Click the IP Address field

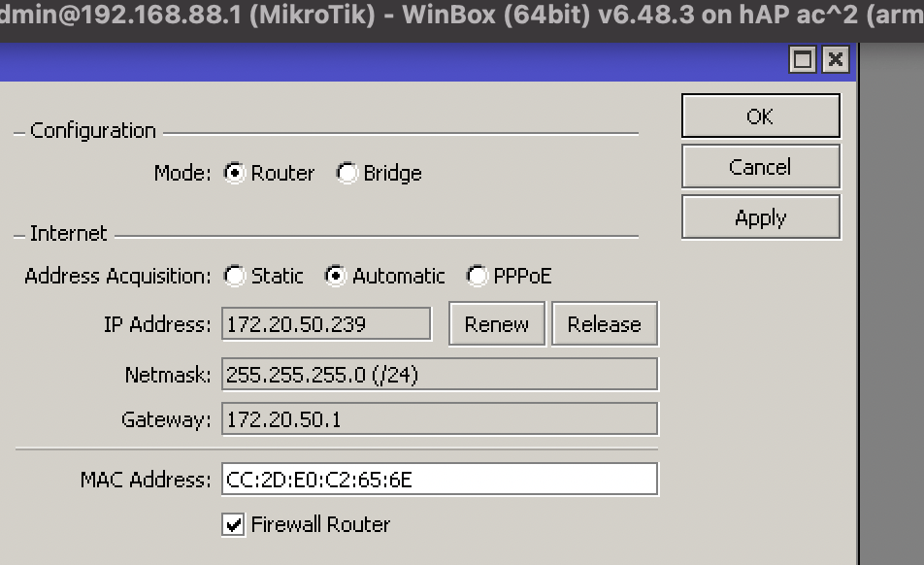pos(326,324)
